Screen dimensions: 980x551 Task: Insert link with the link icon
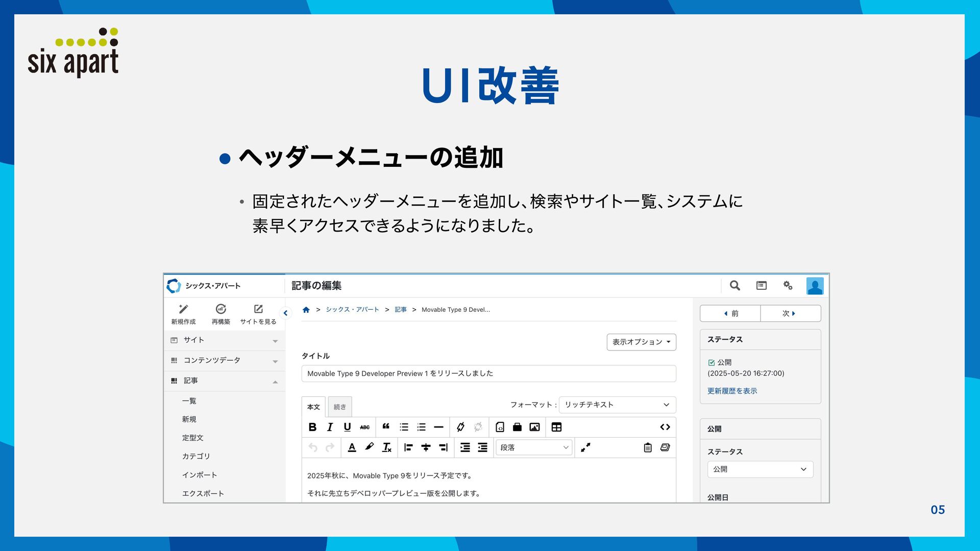tap(460, 427)
